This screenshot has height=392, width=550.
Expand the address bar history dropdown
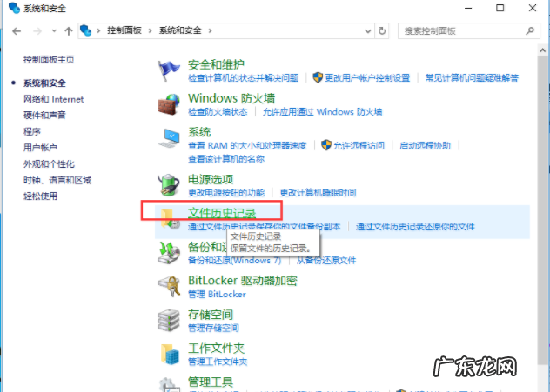(367, 30)
